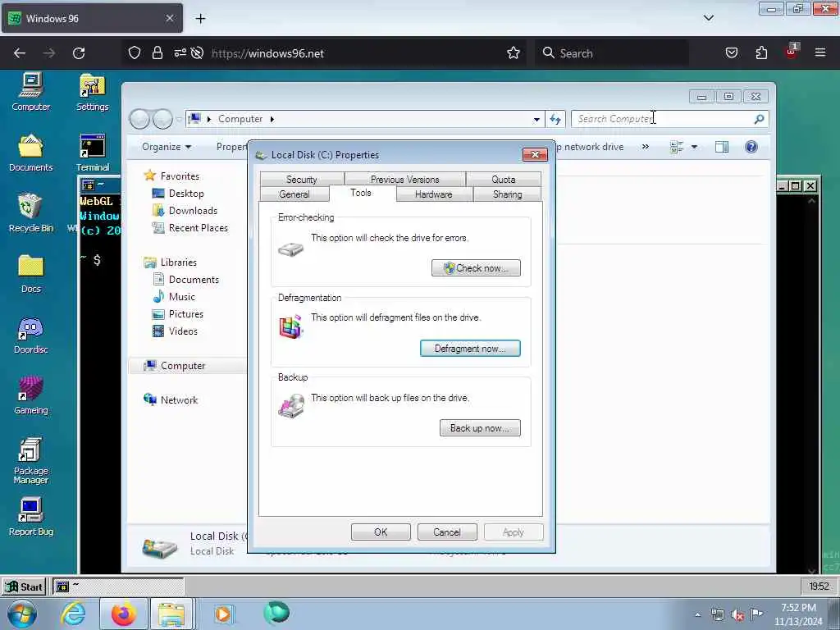The image size is (840, 630).
Task: Open the Computer desktop icon
Action: (x=31, y=92)
